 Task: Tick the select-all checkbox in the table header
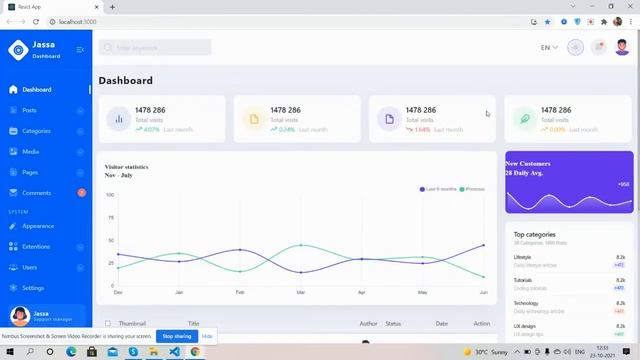pos(108,323)
